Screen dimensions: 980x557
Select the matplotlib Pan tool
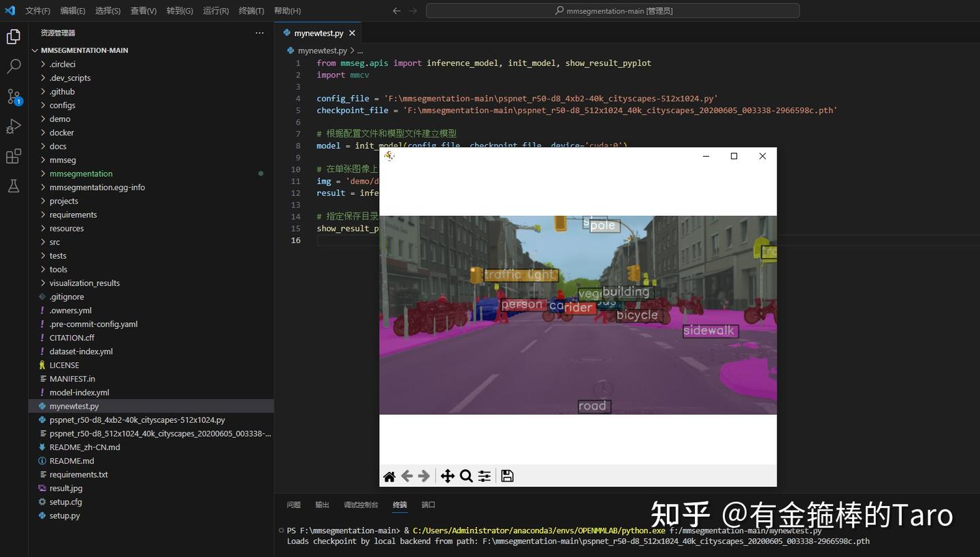tap(447, 476)
